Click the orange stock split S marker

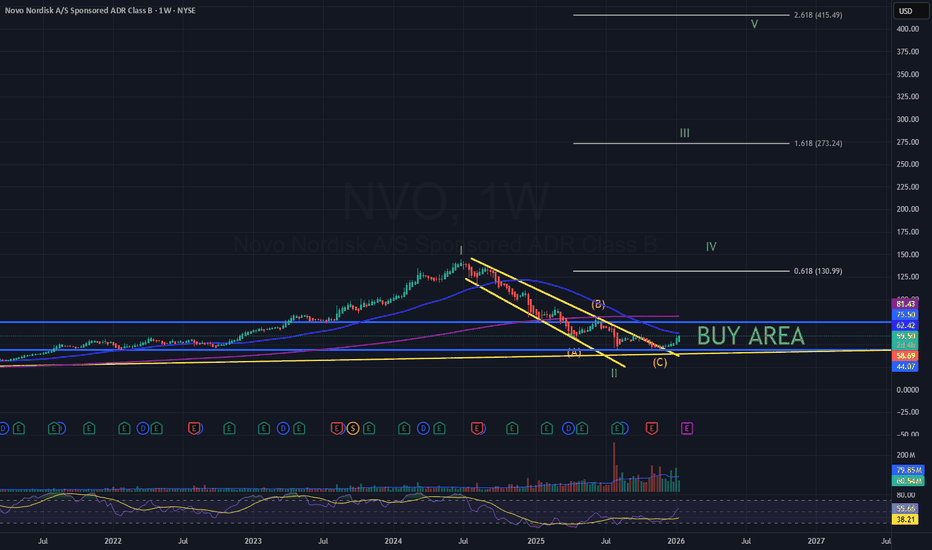352,428
